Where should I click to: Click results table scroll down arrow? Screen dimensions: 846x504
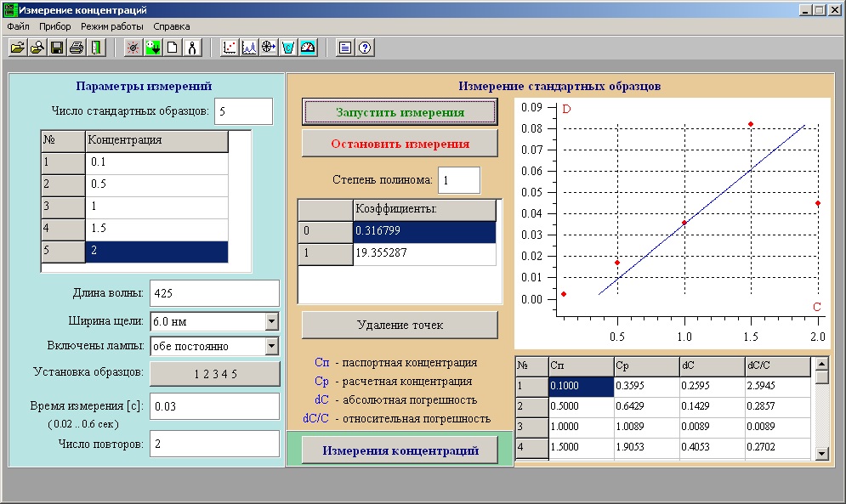coord(821,453)
